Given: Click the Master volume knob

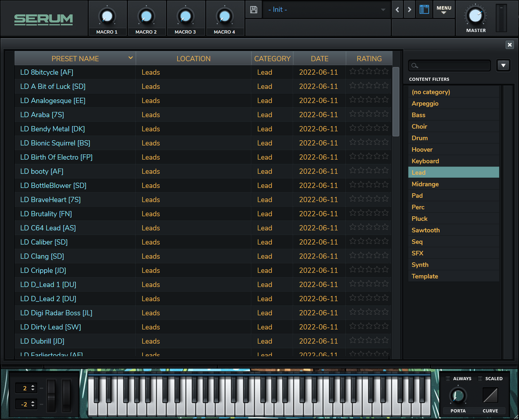Looking at the screenshot, I should [476, 15].
